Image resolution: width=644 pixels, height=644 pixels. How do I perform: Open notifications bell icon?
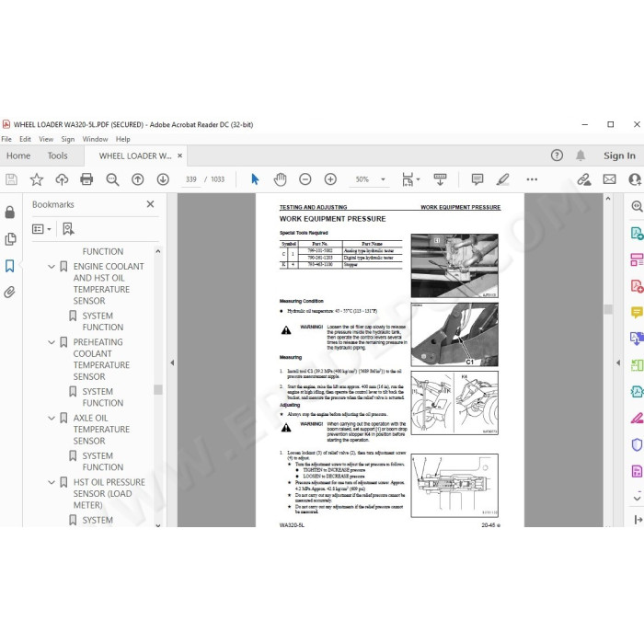coord(581,155)
